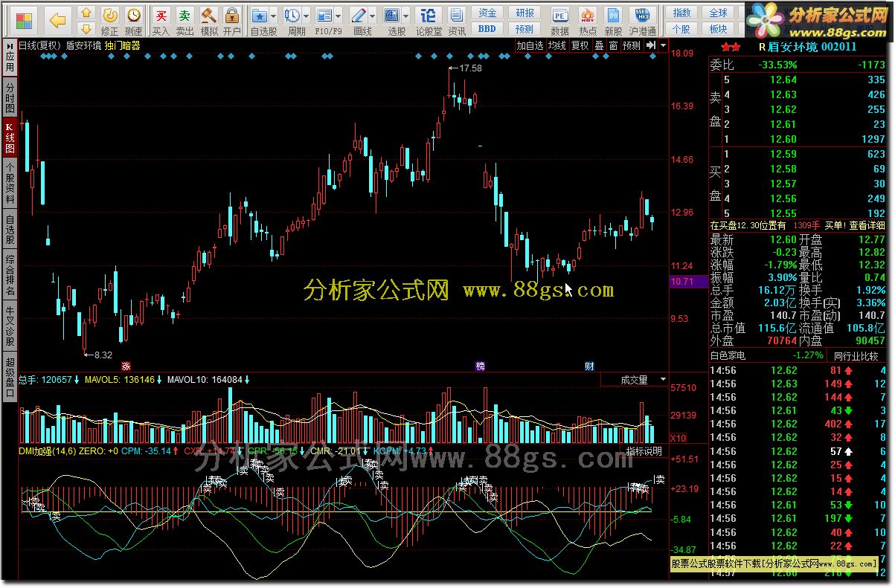Click the 测速 clock icon
895x588 pixels.
[133, 15]
